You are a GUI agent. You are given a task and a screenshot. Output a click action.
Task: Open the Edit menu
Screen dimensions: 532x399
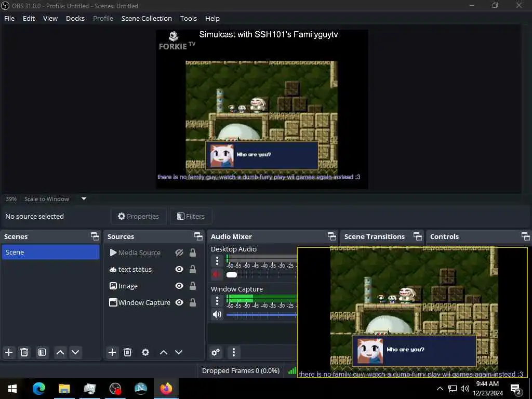click(x=29, y=18)
